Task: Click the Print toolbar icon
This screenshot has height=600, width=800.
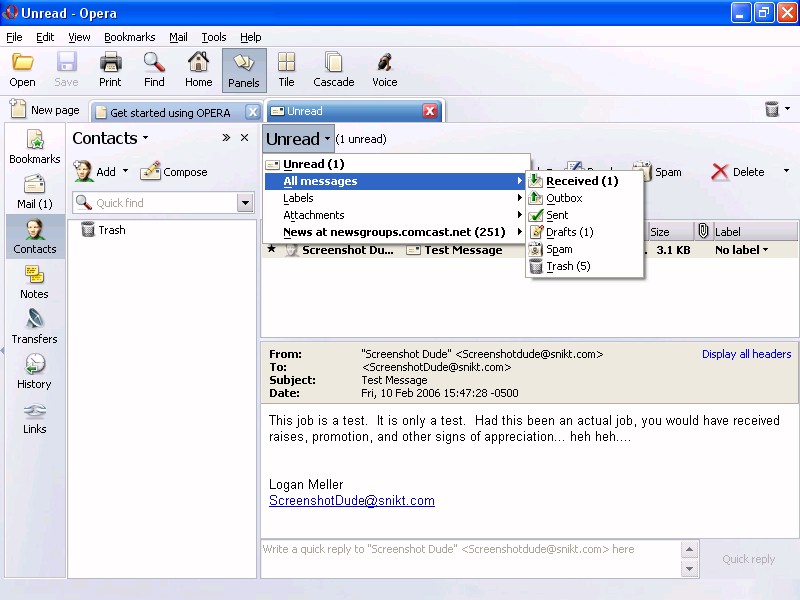Action: [110, 70]
